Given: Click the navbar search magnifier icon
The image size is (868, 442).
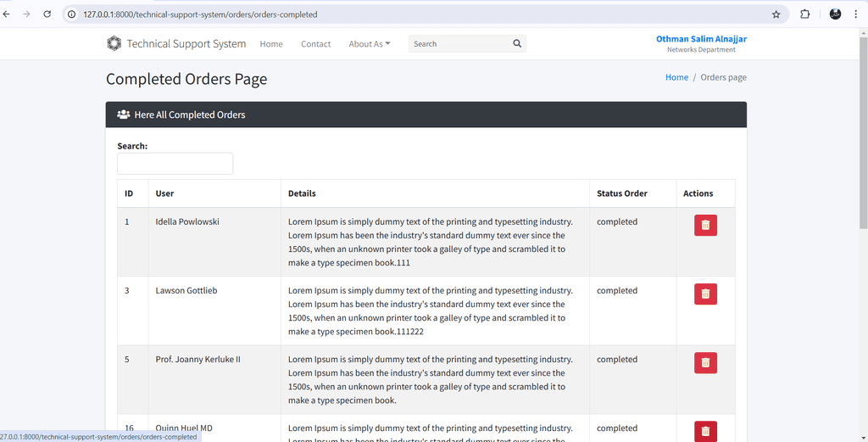Looking at the screenshot, I should [x=517, y=43].
